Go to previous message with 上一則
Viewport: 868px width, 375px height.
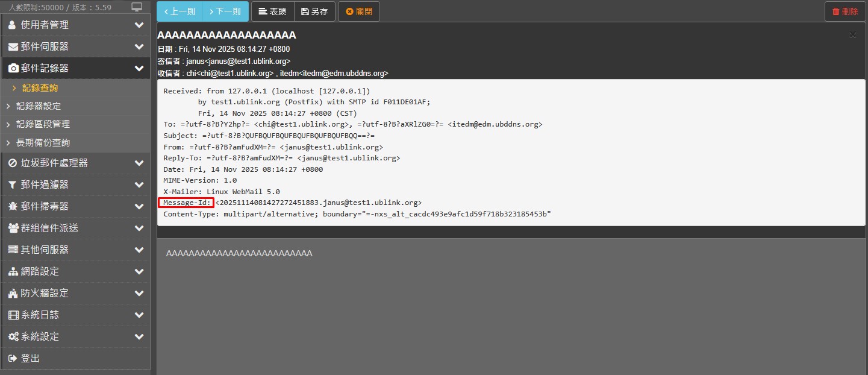click(x=180, y=11)
